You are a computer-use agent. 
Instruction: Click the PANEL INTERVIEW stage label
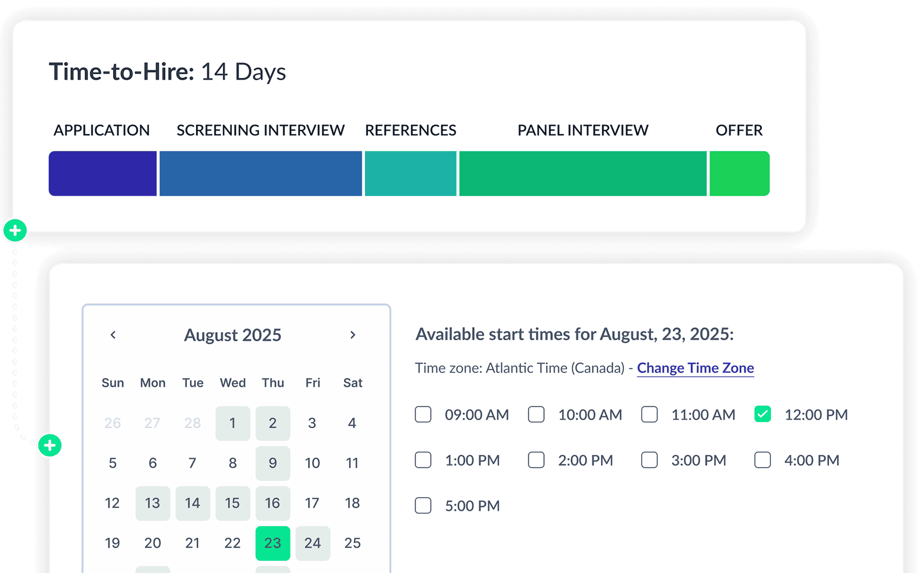583,130
